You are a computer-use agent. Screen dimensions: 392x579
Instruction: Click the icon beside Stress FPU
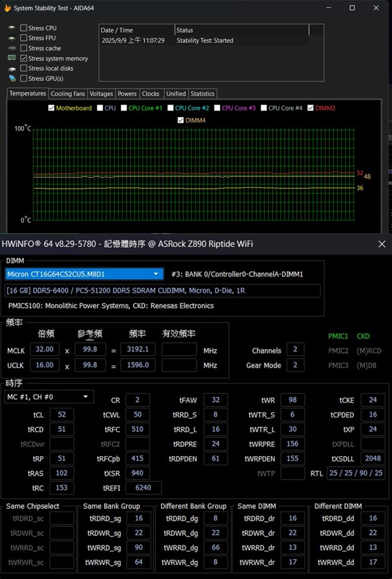tap(12, 37)
